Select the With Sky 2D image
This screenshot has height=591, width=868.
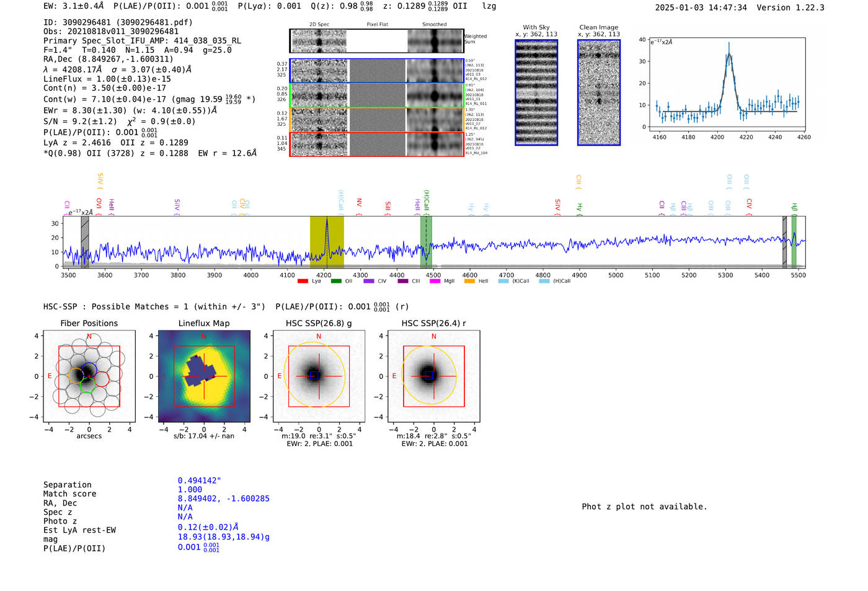pos(536,92)
